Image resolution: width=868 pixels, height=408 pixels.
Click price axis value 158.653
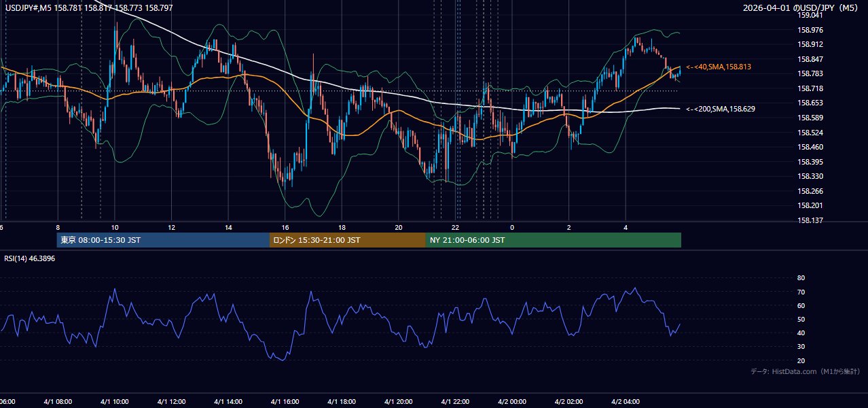coord(810,103)
